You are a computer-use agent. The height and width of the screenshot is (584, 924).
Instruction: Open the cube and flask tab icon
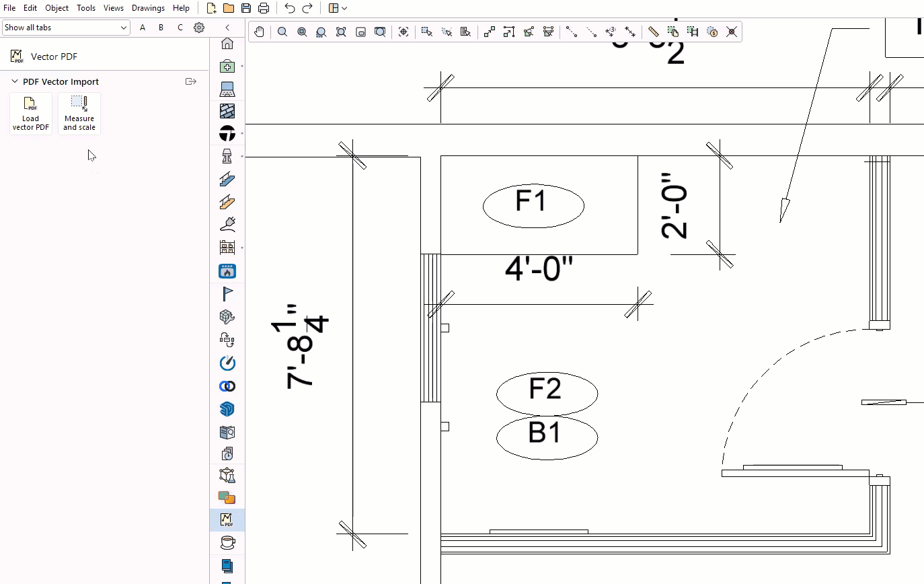point(227,476)
